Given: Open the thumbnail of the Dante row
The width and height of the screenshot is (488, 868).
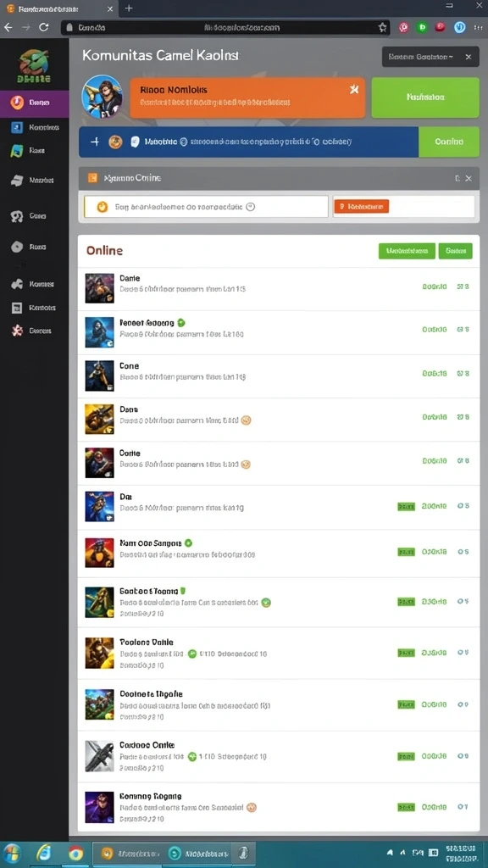Looking at the screenshot, I should tap(100, 288).
